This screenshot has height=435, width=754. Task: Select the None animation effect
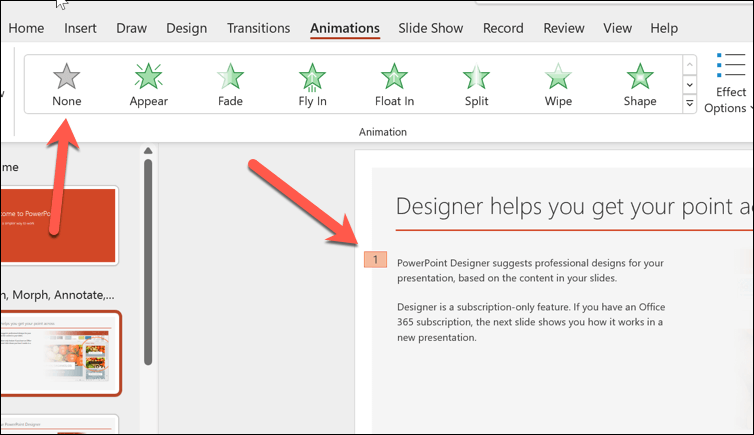pos(67,85)
